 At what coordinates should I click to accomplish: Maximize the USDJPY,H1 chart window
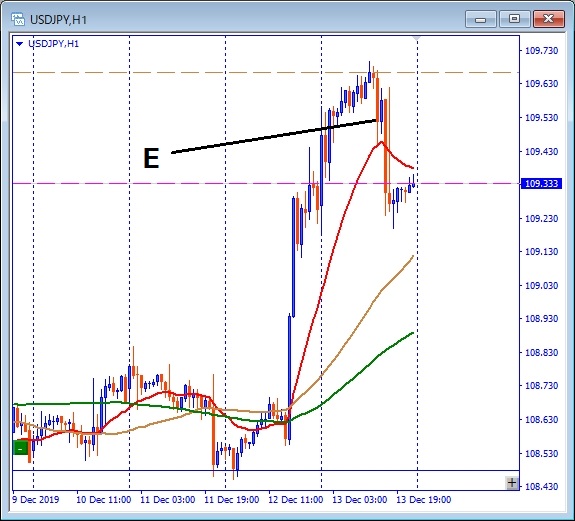click(514, 19)
